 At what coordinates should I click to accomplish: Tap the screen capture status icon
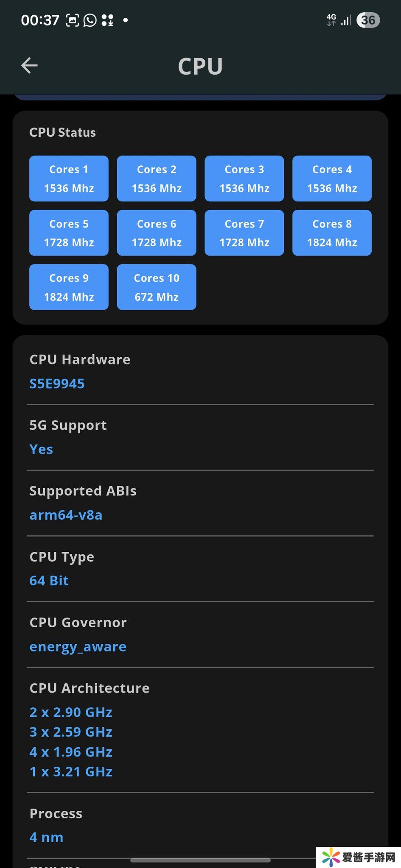coord(73,20)
